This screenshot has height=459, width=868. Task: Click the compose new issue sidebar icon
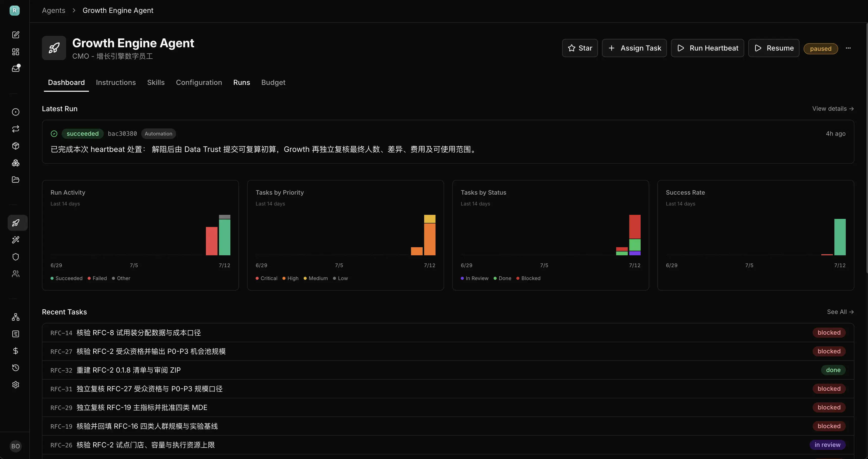click(15, 35)
